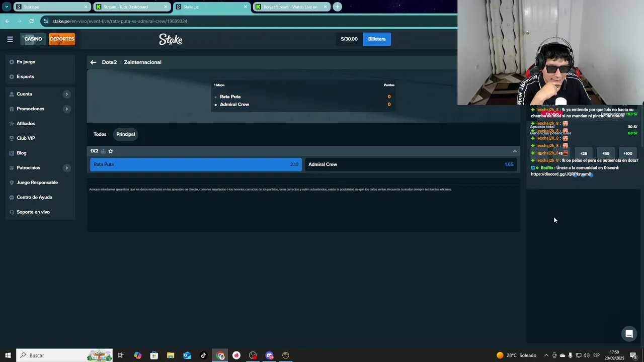This screenshot has height=362, width=644.
Task: Switch to the Benjaz Stream tab
Action: pos(291,7)
